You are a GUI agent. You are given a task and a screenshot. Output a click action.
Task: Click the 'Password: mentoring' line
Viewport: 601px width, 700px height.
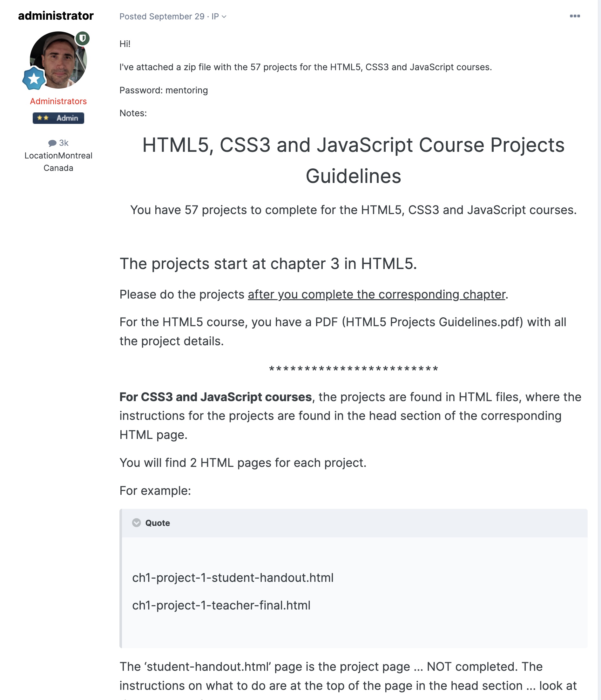[164, 90]
